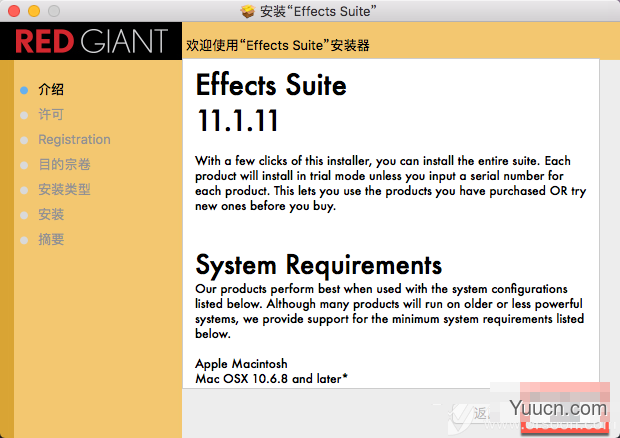Close the installer window with red button

tap(14, 11)
